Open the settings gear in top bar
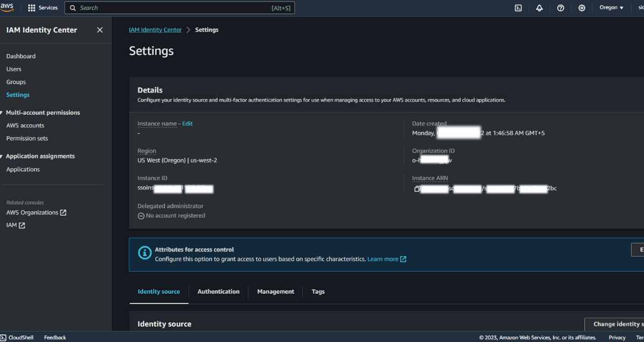The image size is (644, 342). click(582, 8)
